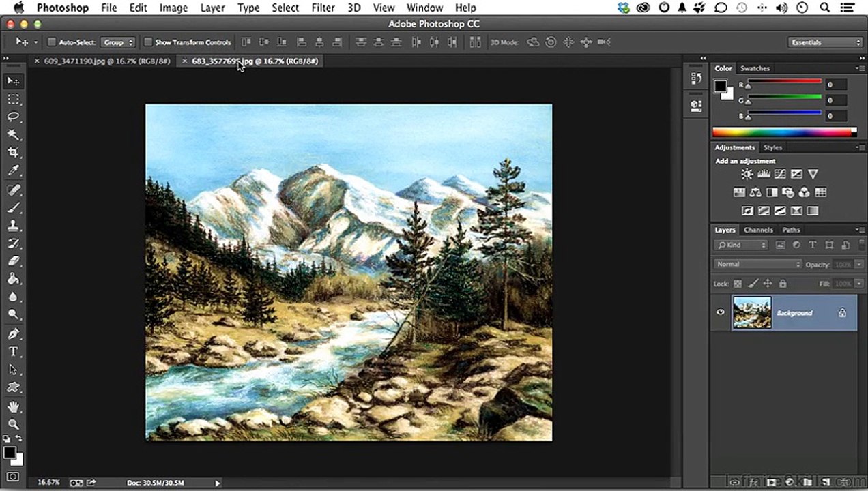Add a Curves adjustment
Viewport: 868px width, 491px height.
click(x=779, y=175)
